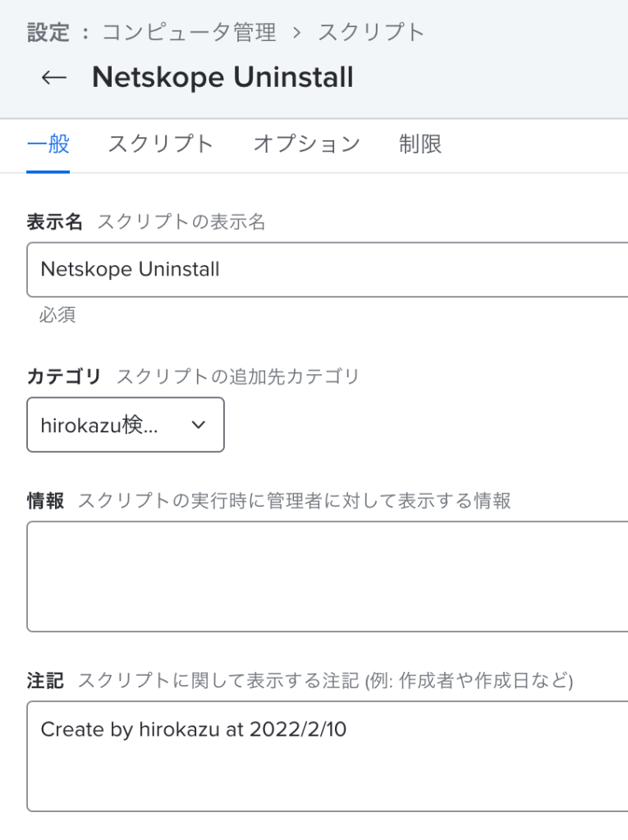Click the breadcrumb chevron separator icon

click(x=296, y=33)
